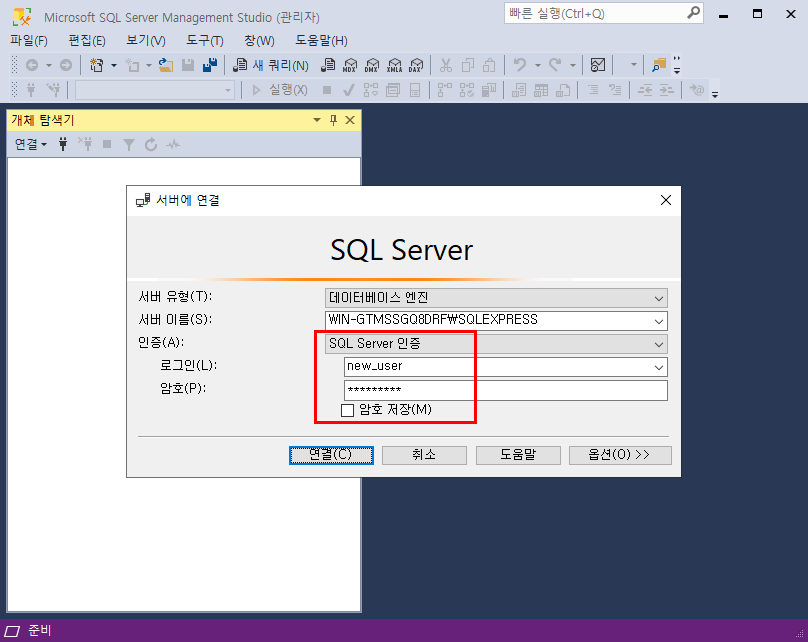This screenshot has height=642, width=808.
Task: Open the Undo history dropdown arrow
Action: coord(537,65)
